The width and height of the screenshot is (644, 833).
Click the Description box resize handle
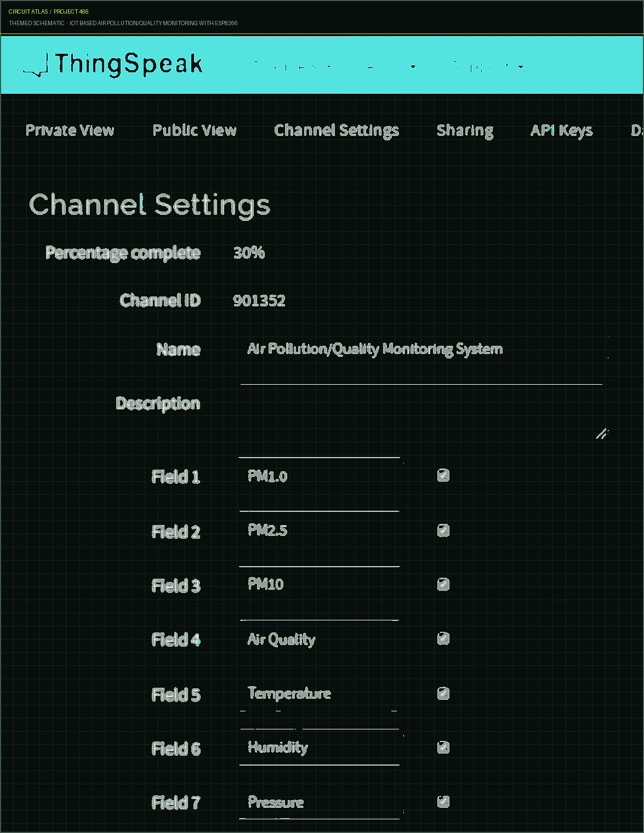pyautogui.click(x=602, y=434)
